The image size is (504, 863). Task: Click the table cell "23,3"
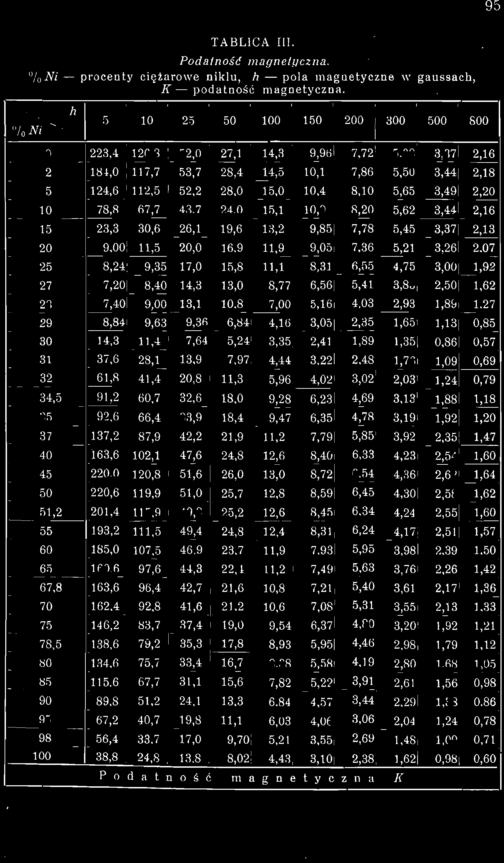click(108, 229)
